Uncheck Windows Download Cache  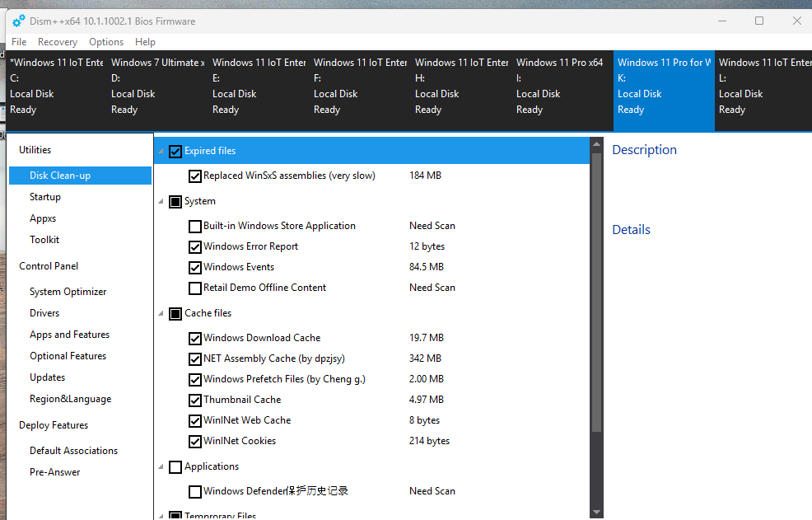point(195,339)
